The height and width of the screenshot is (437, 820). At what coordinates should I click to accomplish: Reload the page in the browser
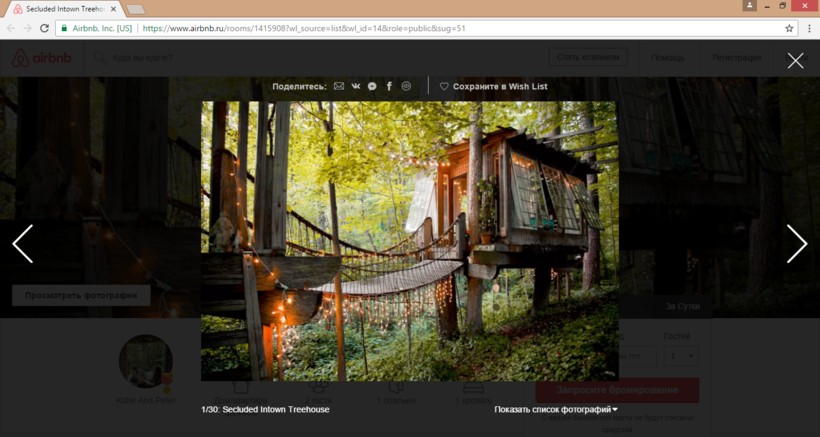tap(44, 28)
